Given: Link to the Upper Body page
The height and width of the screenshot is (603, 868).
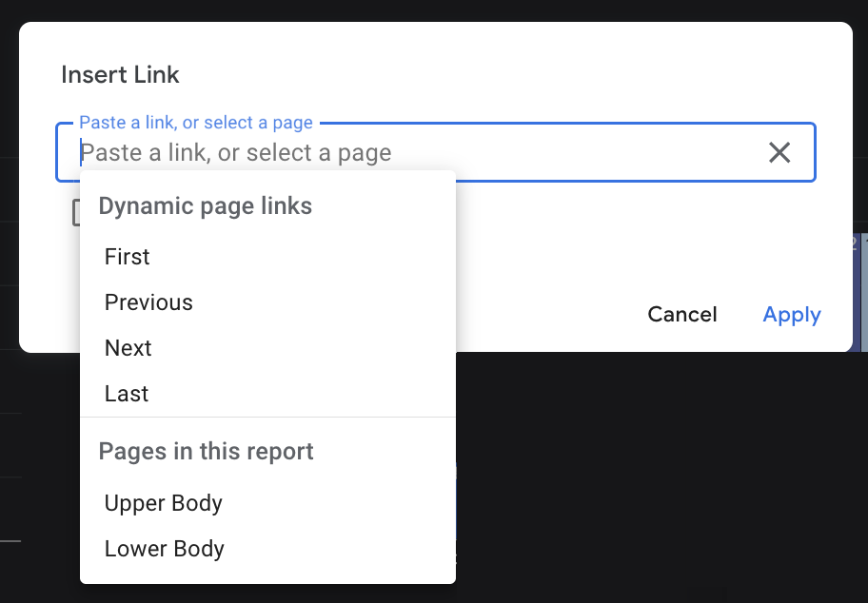Looking at the screenshot, I should (x=164, y=503).
